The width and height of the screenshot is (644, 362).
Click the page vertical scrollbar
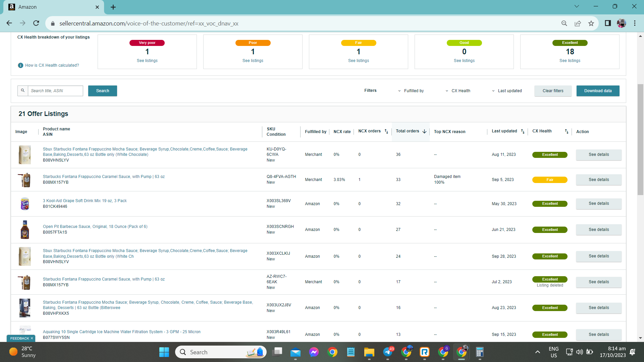tap(640, 139)
